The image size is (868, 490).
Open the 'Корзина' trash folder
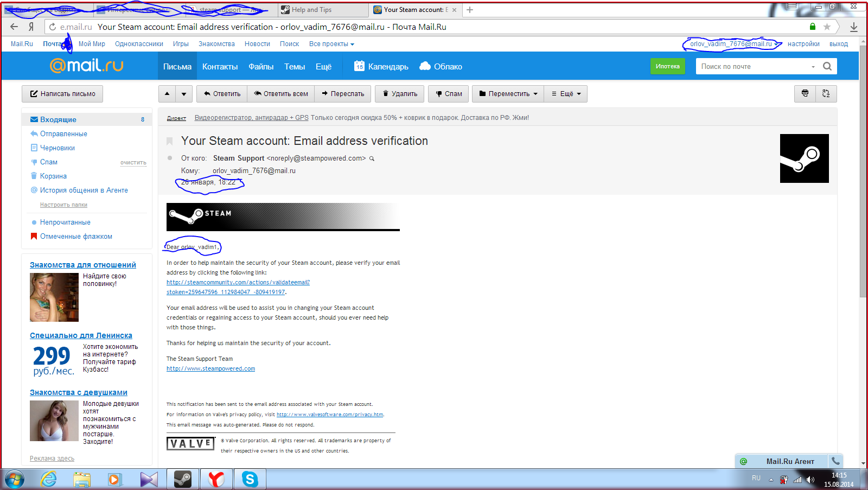pos(53,176)
